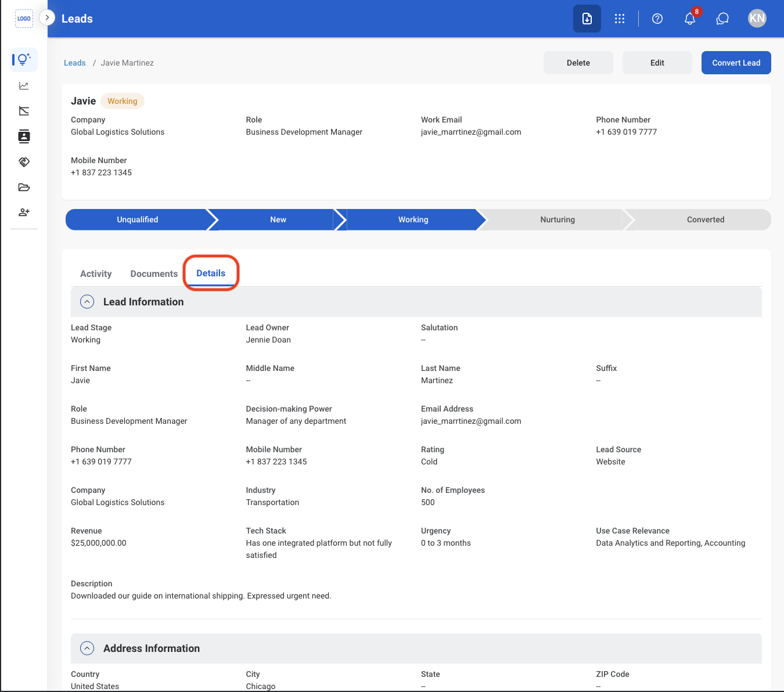This screenshot has width=784, height=692.
Task: Open the chat messages icon
Action: click(722, 19)
